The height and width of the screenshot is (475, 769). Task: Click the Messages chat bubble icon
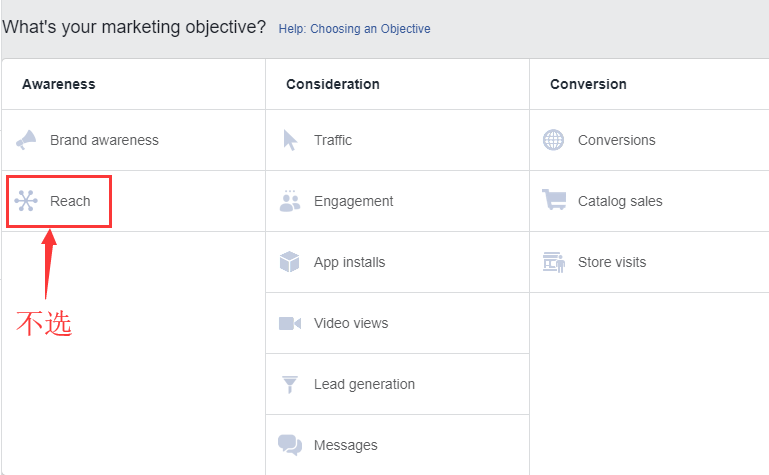pos(290,445)
